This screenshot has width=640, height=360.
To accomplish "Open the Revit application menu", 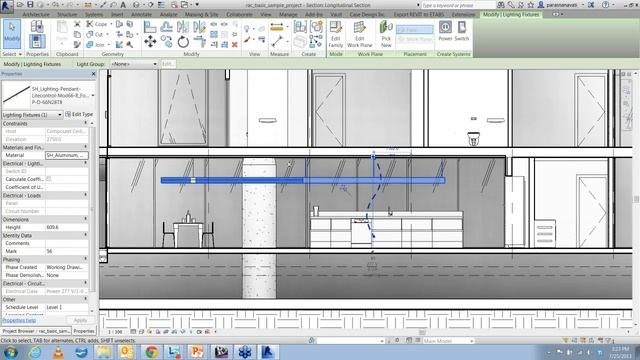I will point(6,6).
